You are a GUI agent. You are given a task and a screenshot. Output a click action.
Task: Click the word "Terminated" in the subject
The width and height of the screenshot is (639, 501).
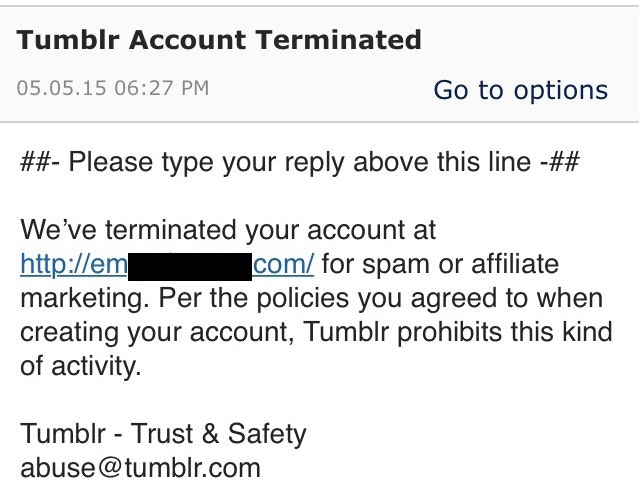[339, 41]
